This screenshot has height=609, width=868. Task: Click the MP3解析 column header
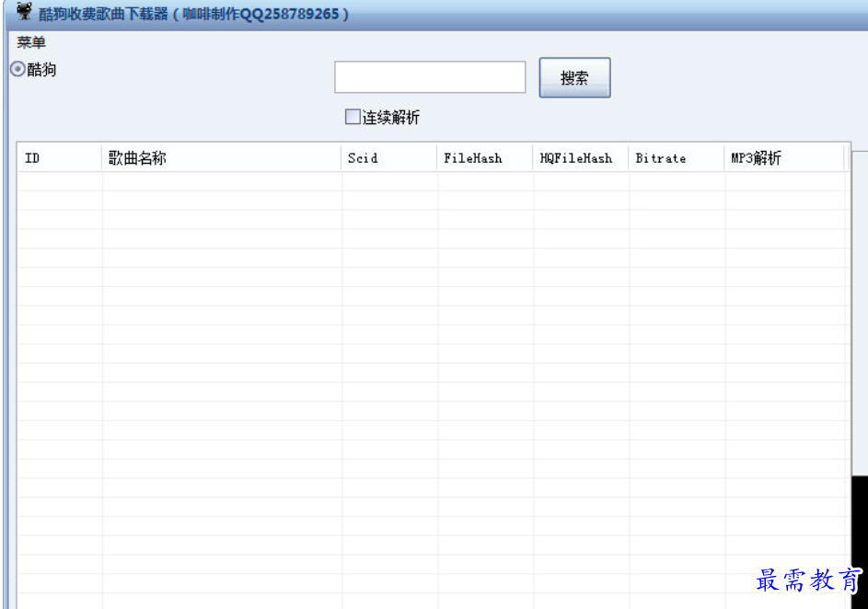click(x=784, y=158)
